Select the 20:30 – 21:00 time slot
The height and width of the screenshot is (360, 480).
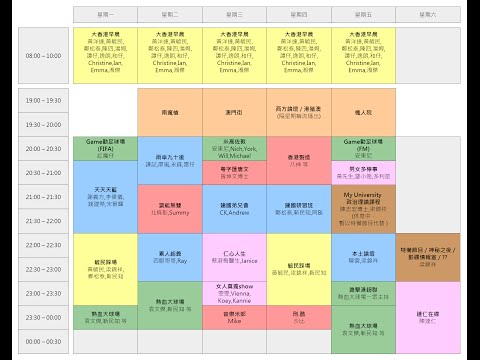[43, 173]
